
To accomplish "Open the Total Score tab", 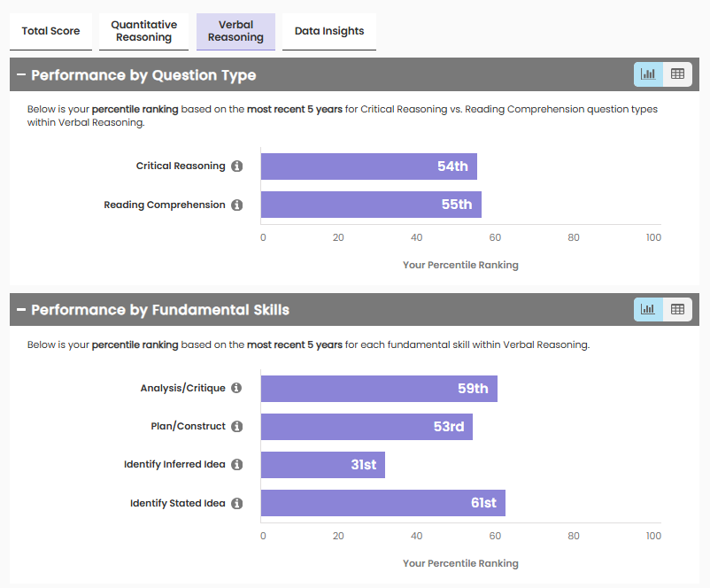I will click(x=50, y=31).
